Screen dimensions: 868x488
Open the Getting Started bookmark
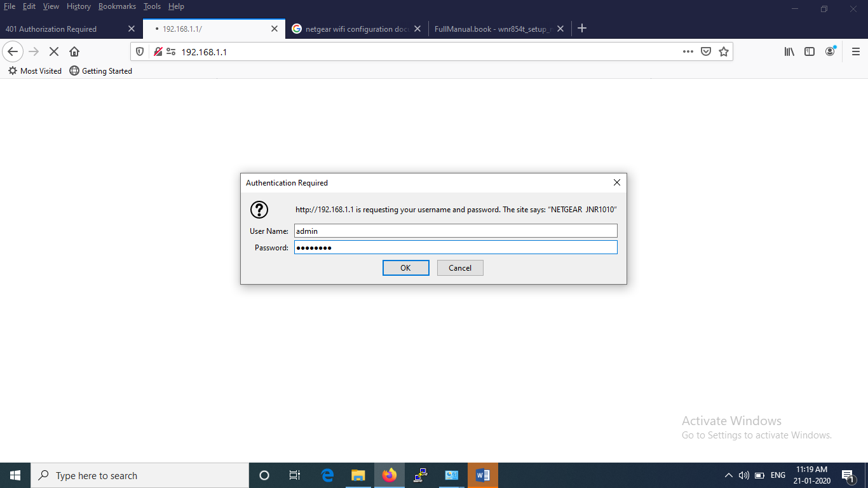tap(101, 71)
